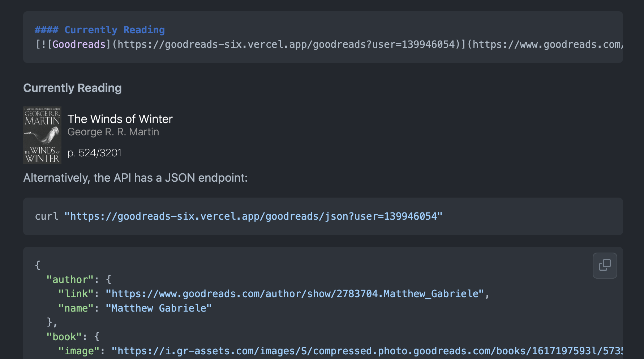
Task: Click the #### Currently Reading markdown heading
Action: click(99, 30)
